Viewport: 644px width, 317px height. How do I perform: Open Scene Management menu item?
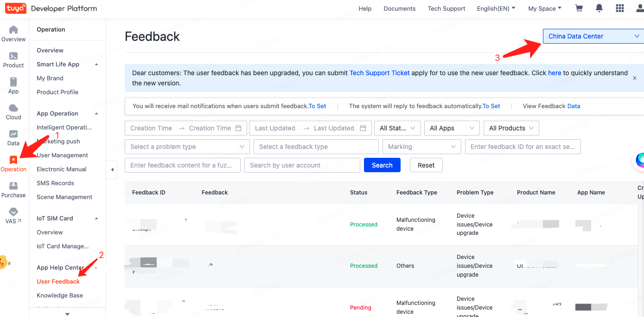pos(64,197)
